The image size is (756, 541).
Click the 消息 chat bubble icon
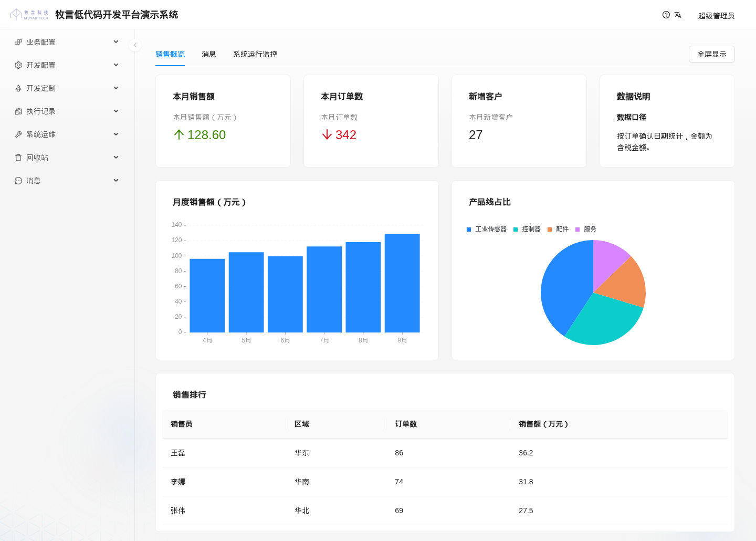click(x=18, y=181)
